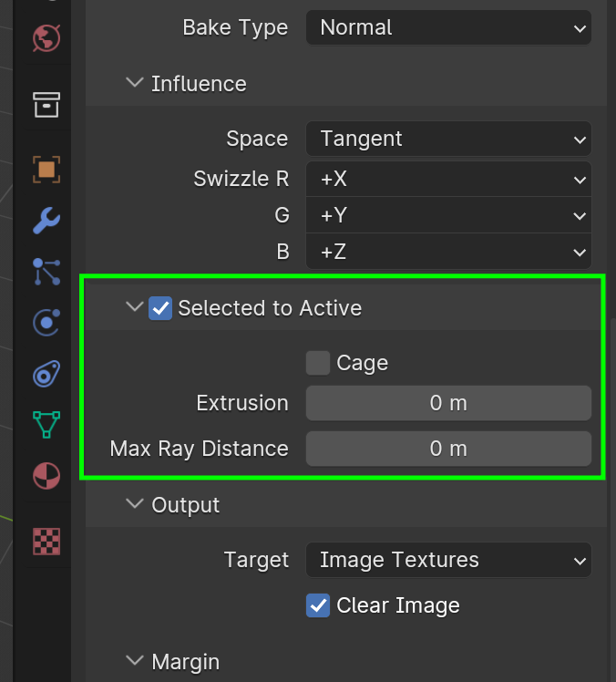Disable the Selected to Active checkbox

point(161,308)
